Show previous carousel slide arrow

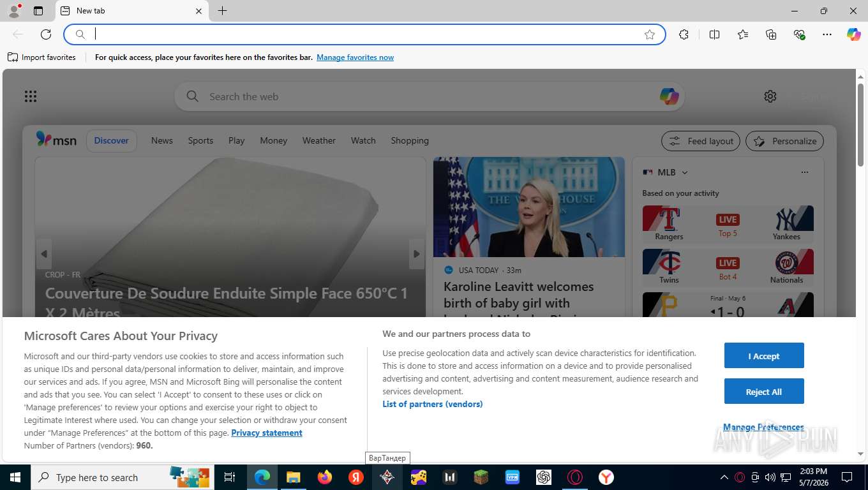[44, 254]
